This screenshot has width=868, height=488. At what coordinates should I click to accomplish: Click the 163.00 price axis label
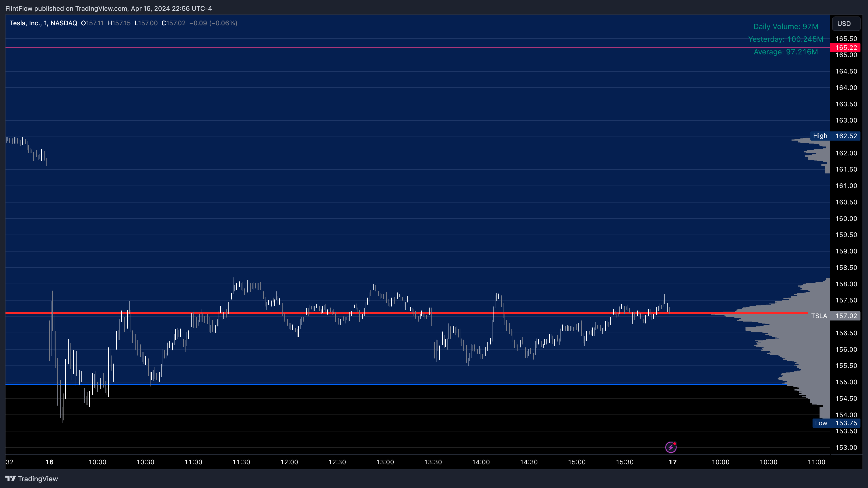pyautogui.click(x=846, y=120)
